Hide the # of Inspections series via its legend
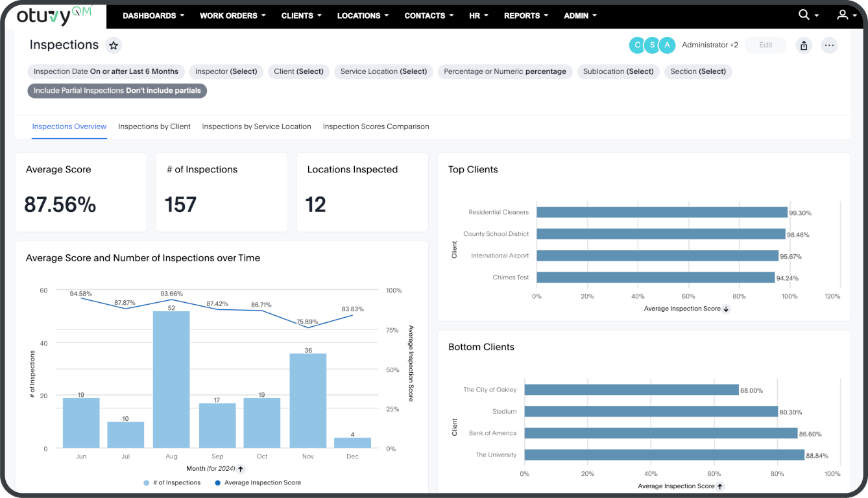Screen dimensions: 868x498 (x=172, y=482)
